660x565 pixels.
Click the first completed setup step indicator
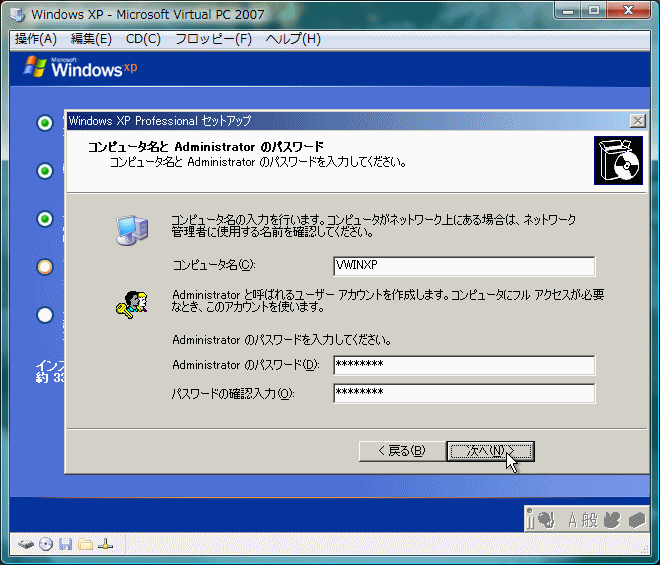click(x=45, y=123)
